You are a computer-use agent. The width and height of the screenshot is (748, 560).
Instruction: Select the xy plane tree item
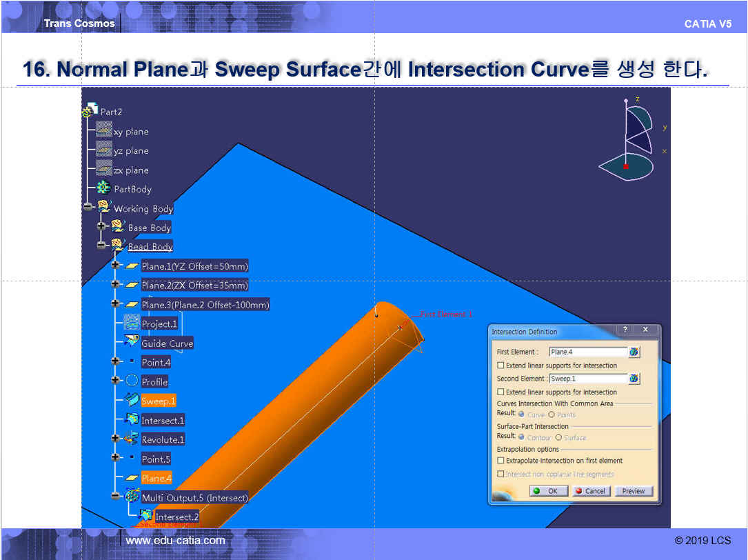pos(130,132)
